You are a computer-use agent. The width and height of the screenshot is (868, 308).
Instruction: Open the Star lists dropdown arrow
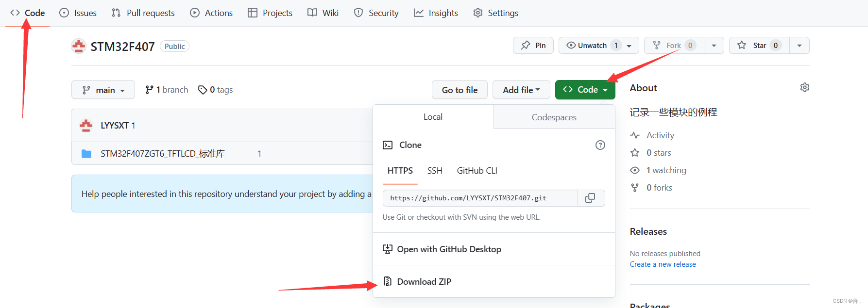[800, 46]
